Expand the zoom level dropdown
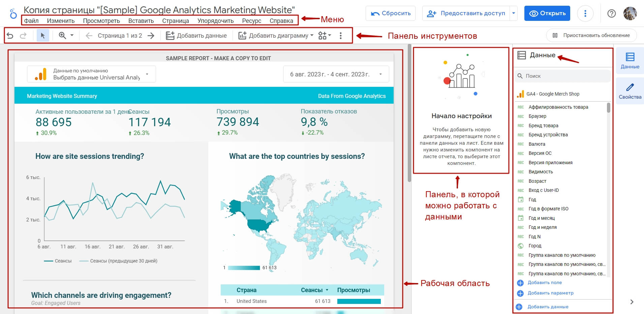The width and height of the screenshot is (644, 314). [66, 35]
